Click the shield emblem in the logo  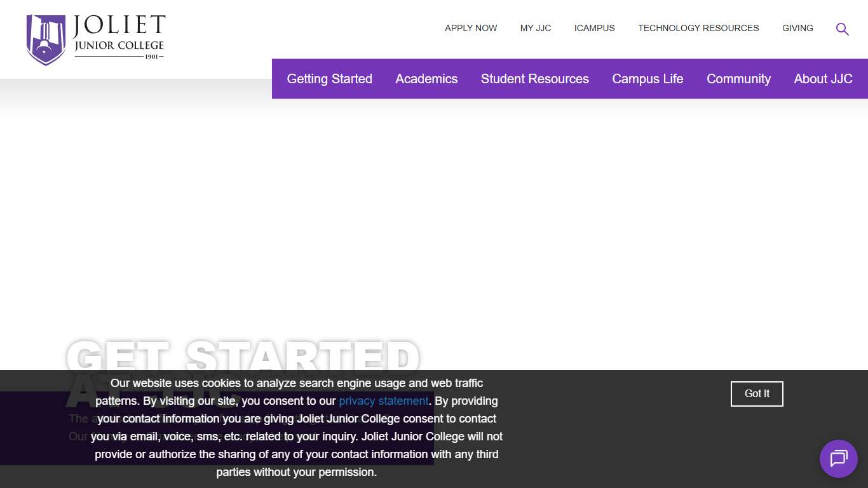[x=45, y=39]
